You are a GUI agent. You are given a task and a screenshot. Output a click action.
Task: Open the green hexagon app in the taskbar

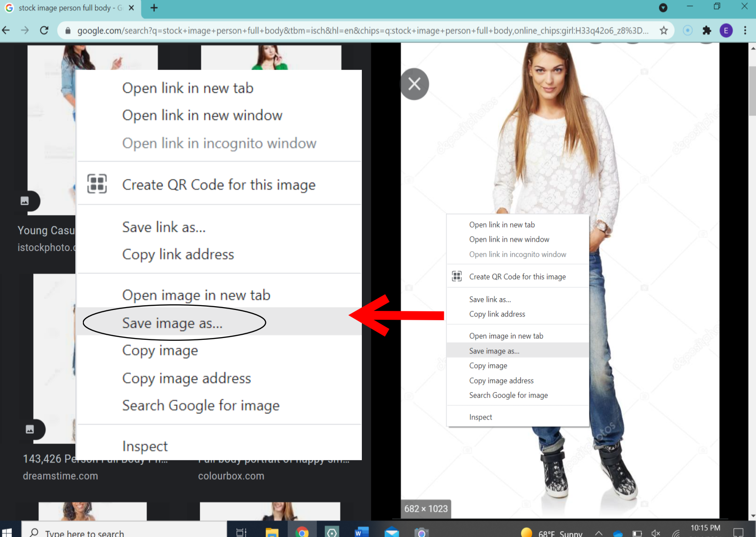[332, 533]
